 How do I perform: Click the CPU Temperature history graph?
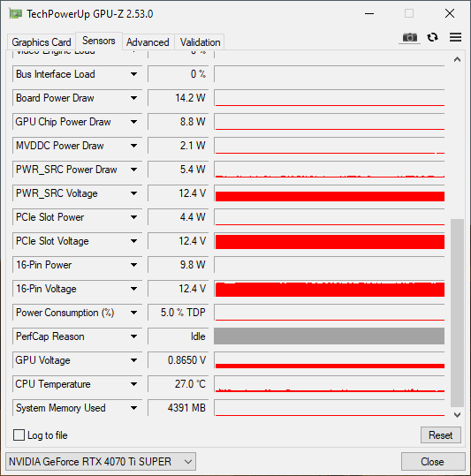coord(330,384)
